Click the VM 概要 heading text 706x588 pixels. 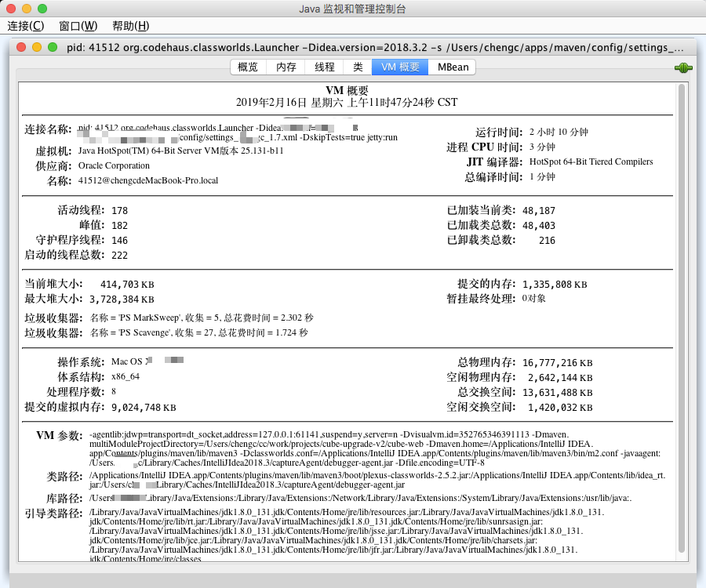(348, 90)
